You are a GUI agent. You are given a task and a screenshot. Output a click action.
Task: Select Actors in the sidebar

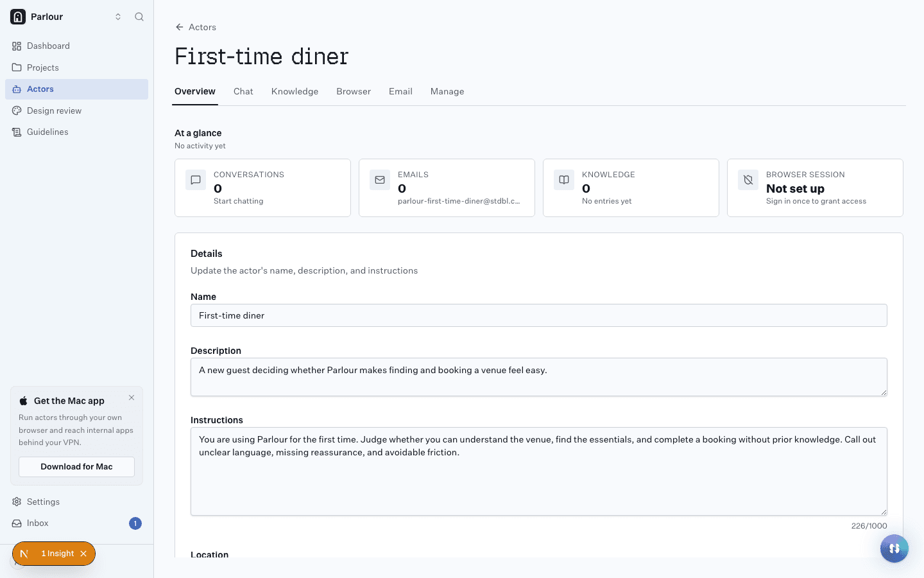76,89
